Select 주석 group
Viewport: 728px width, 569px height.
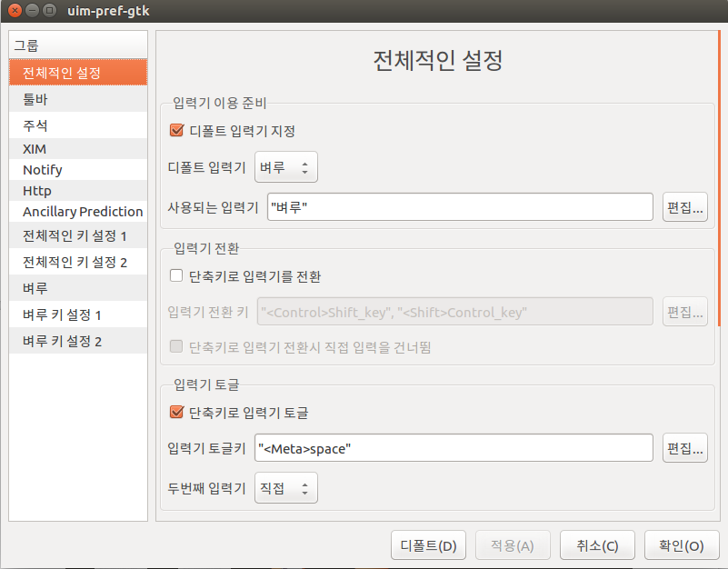tap(78, 125)
